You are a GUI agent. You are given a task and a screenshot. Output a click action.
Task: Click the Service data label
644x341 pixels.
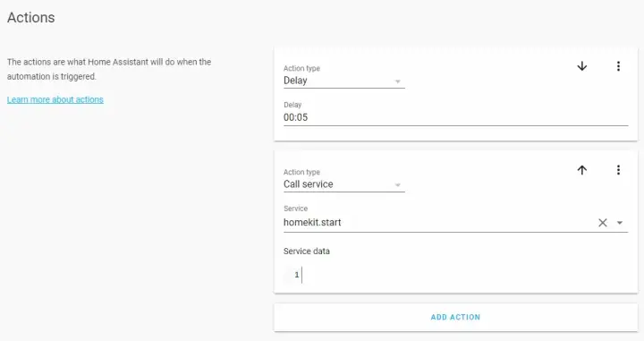tap(307, 251)
